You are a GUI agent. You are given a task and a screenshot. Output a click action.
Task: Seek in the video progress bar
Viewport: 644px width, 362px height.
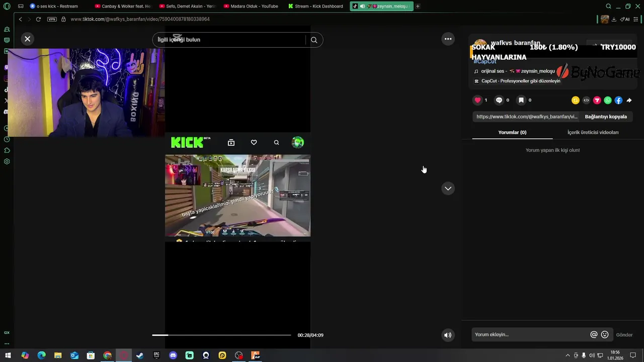pos(221,335)
